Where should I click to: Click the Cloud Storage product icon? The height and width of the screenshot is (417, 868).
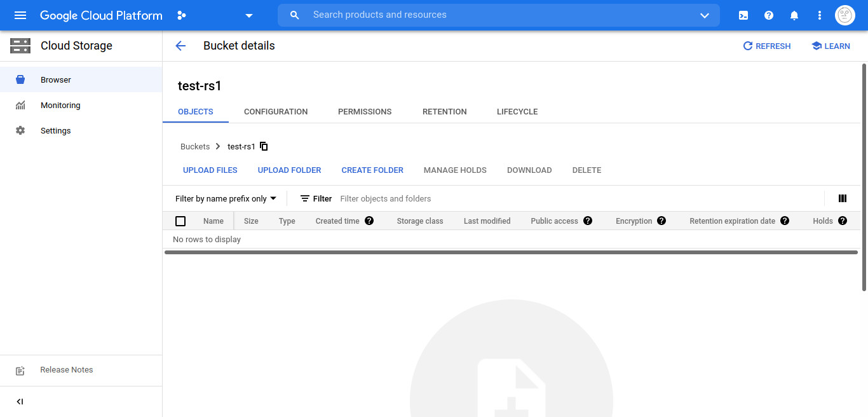pyautogui.click(x=20, y=46)
